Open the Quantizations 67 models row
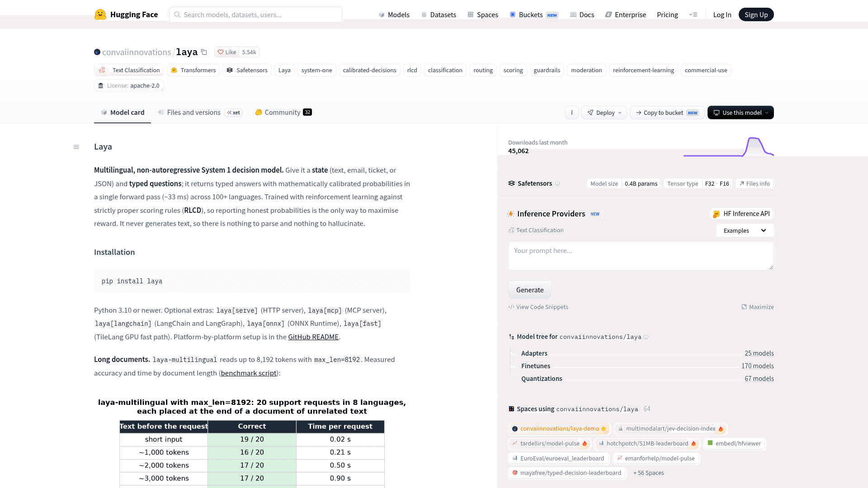 (x=647, y=379)
